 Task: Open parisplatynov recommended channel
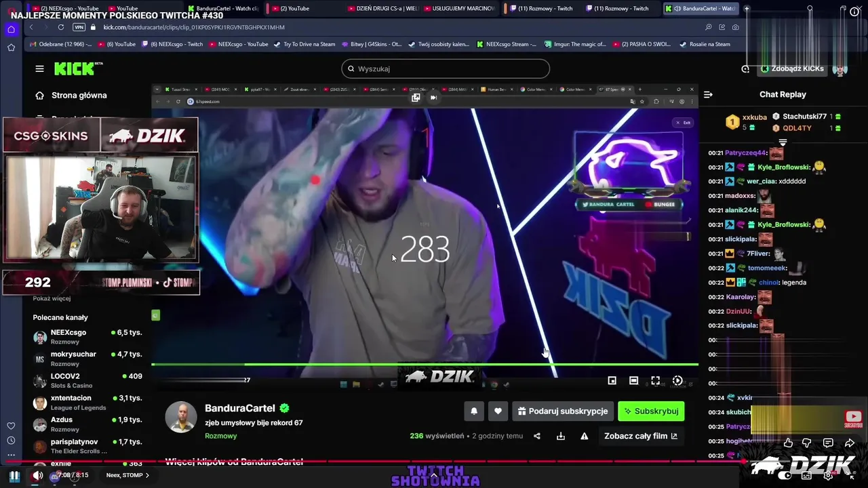point(88,446)
